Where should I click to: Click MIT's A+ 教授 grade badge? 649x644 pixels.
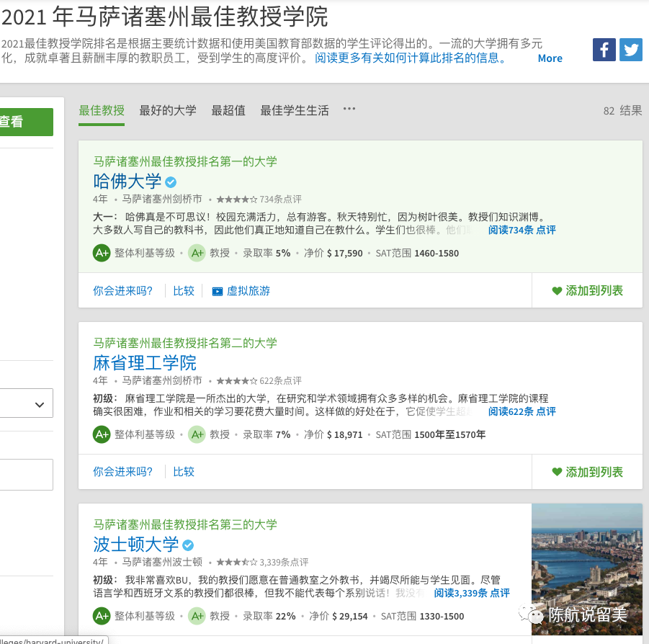pos(197,434)
